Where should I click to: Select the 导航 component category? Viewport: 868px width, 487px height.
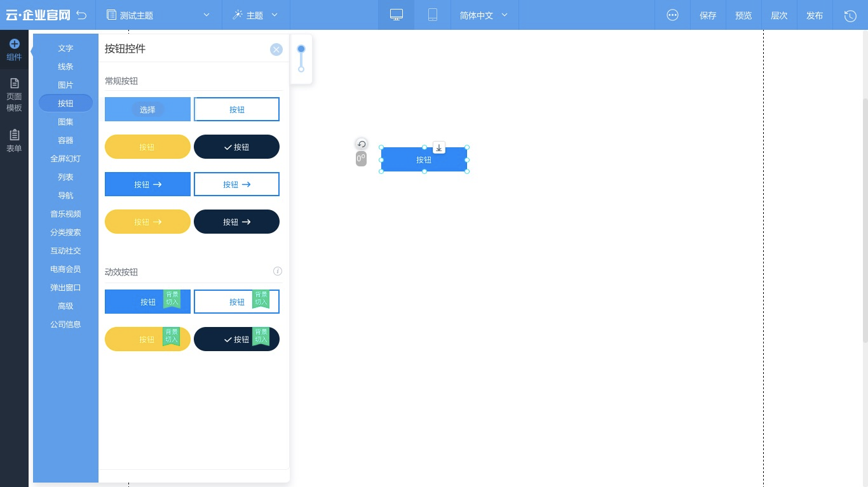(65, 196)
